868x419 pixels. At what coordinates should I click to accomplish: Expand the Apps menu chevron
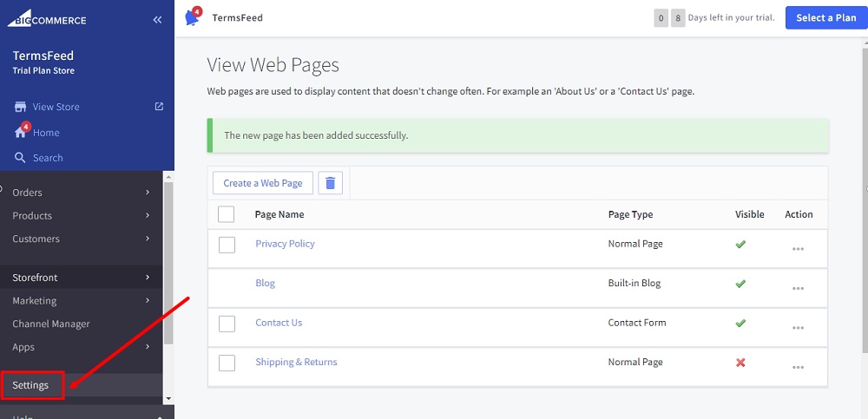click(x=148, y=347)
